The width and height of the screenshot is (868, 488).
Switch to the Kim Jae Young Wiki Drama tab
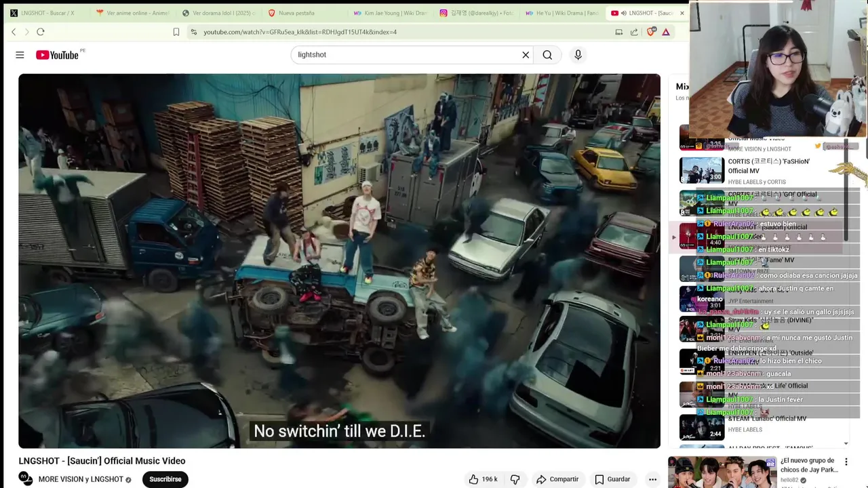(x=390, y=13)
